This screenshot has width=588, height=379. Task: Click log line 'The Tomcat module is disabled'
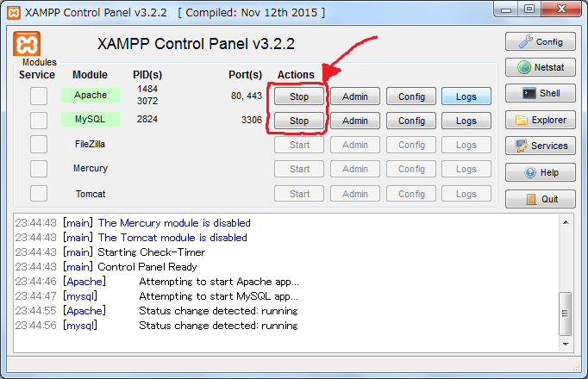[x=172, y=238]
